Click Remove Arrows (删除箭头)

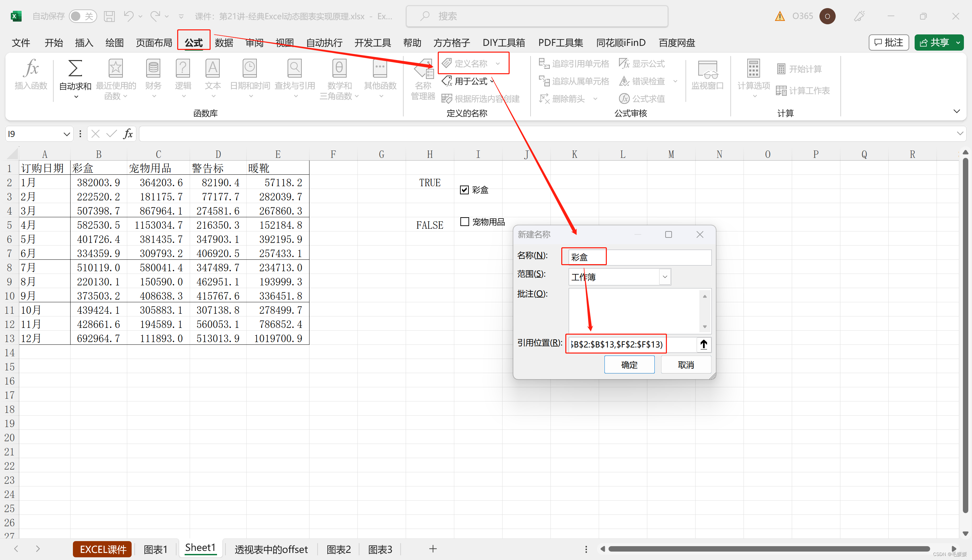click(x=563, y=99)
